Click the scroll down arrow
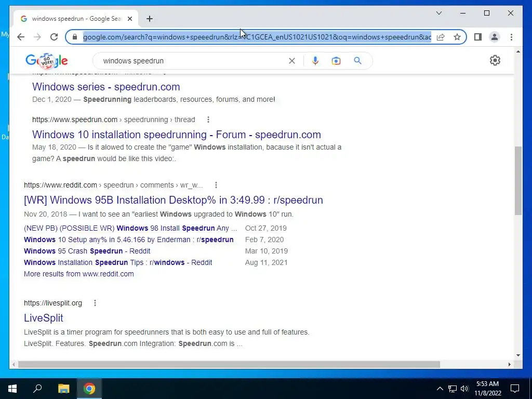Image resolution: width=532 pixels, height=399 pixels. click(518, 355)
